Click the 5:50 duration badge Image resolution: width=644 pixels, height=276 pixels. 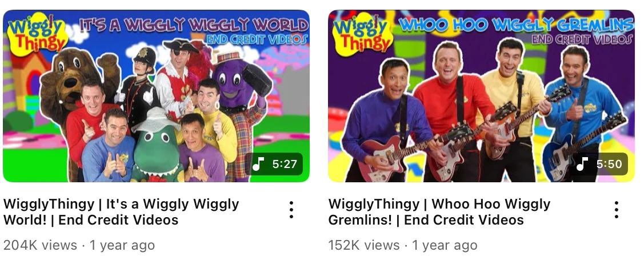[599, 164]
